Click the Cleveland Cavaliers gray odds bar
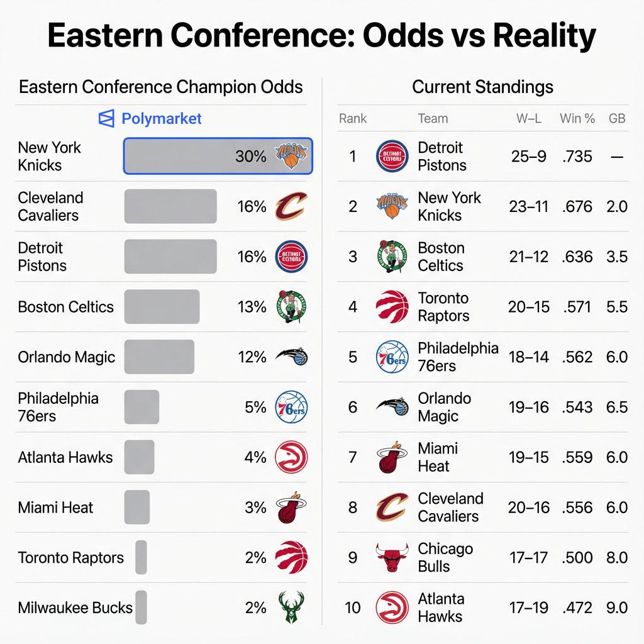This screenshot has height=644, width=644. click(x=170, y=206)
